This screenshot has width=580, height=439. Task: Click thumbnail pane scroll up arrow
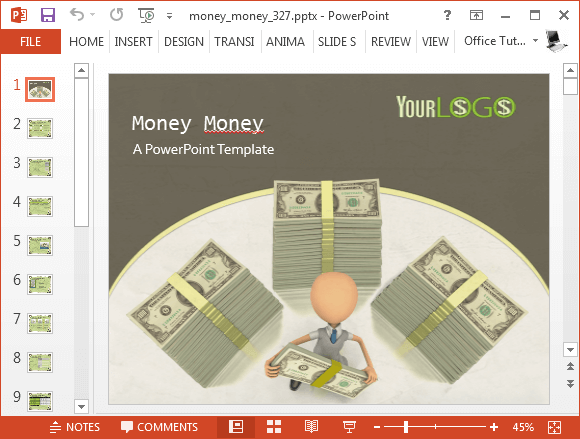pos(81,70)
